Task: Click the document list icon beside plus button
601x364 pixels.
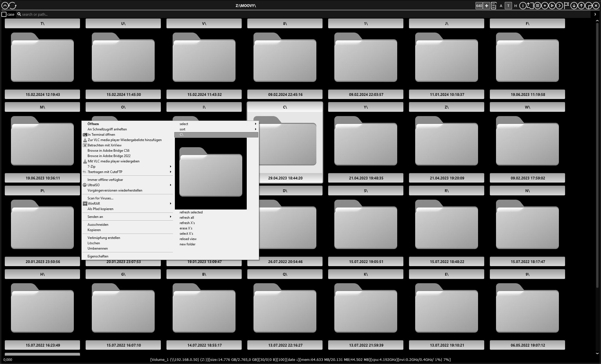Action: click(494, 6)
